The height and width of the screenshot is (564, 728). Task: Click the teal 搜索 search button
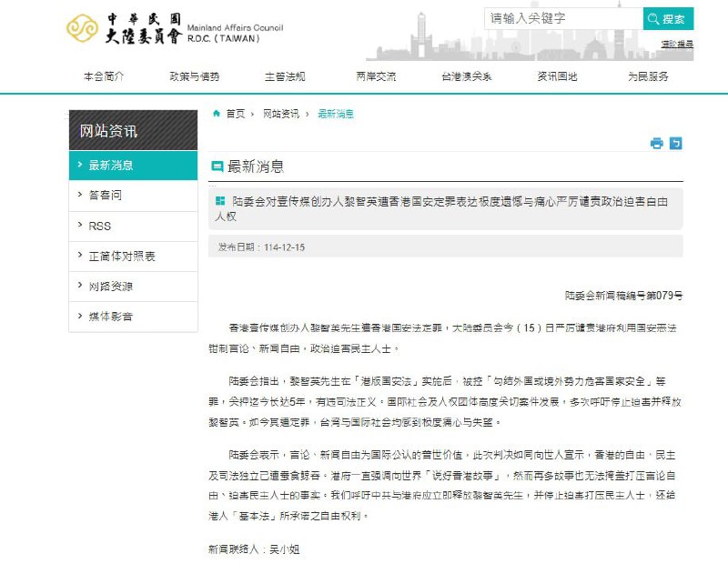[667, 17]
